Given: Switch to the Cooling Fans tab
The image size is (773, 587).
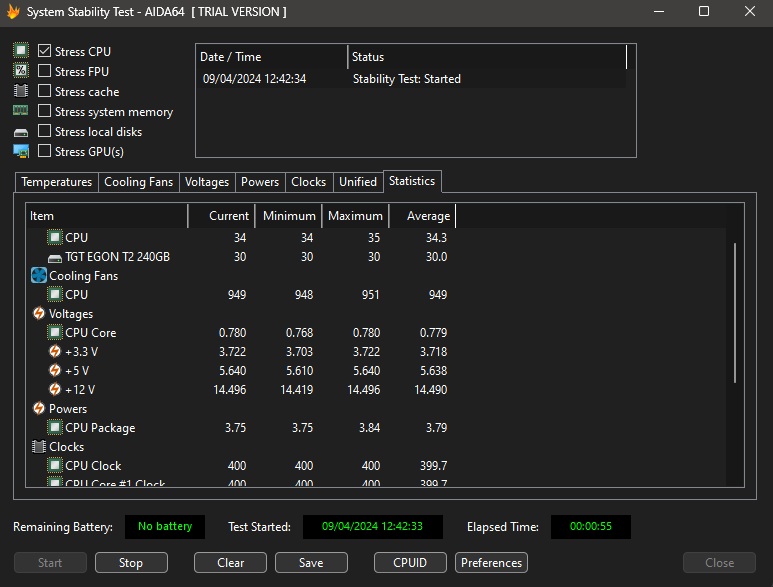Looking at the screenshot, I should coord(139,182).
